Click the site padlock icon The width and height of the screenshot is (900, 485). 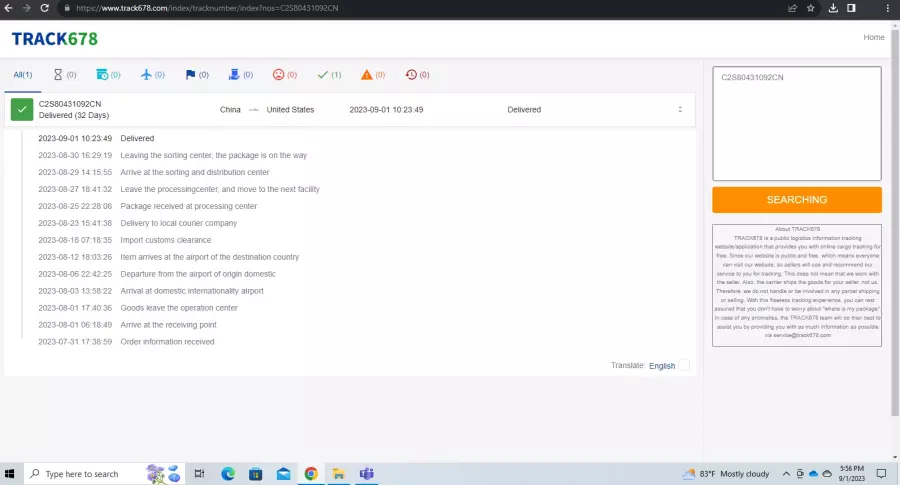coord(67,8)
